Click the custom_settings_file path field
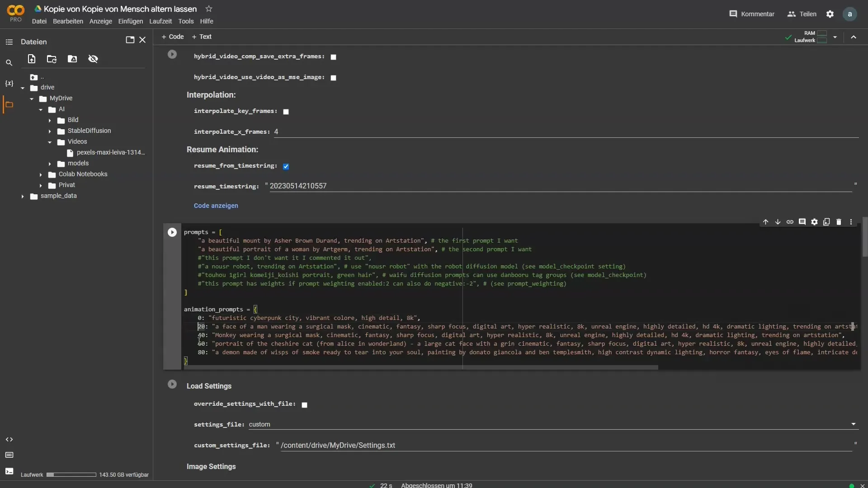The image size is (868, 488). pyautogui.click(x=566, y=446)
